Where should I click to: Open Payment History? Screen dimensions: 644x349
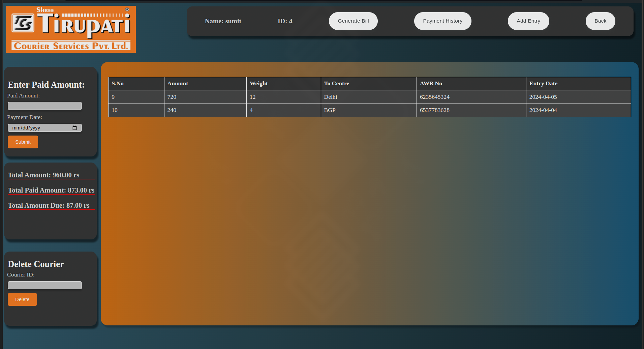[x=442, y=21]
